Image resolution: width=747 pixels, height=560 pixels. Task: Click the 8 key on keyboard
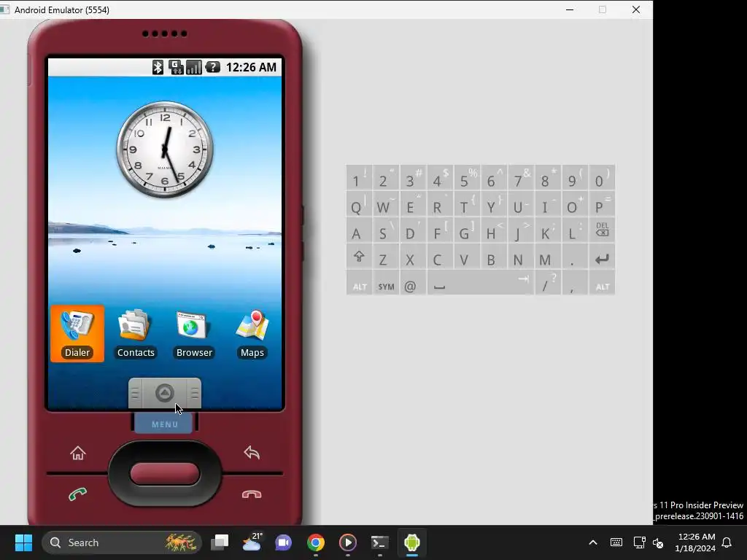click(548, 177)
